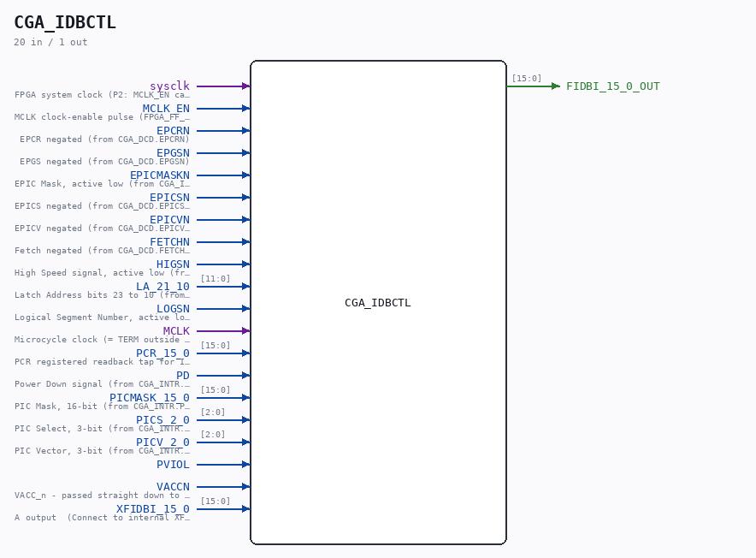Click the FETCHN port name
The height and width of the screenshot is (558, 756).
pos(169,242)
